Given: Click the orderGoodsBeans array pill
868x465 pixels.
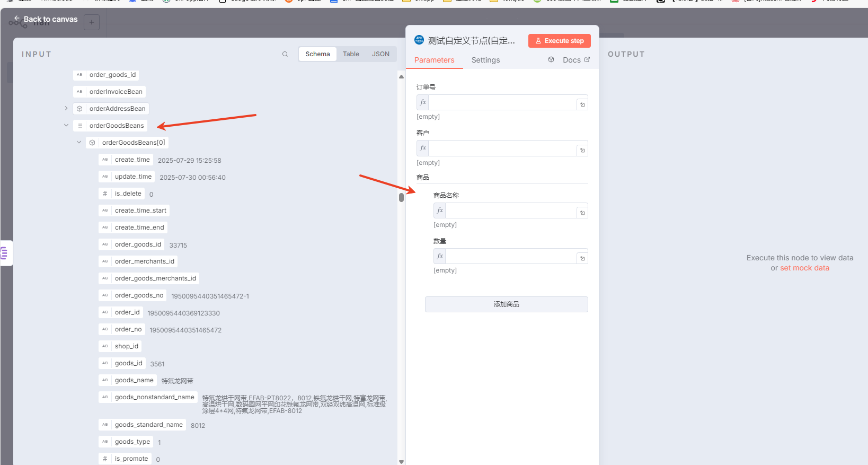Looking at the screenshot, I should click(x=110, y=126).
